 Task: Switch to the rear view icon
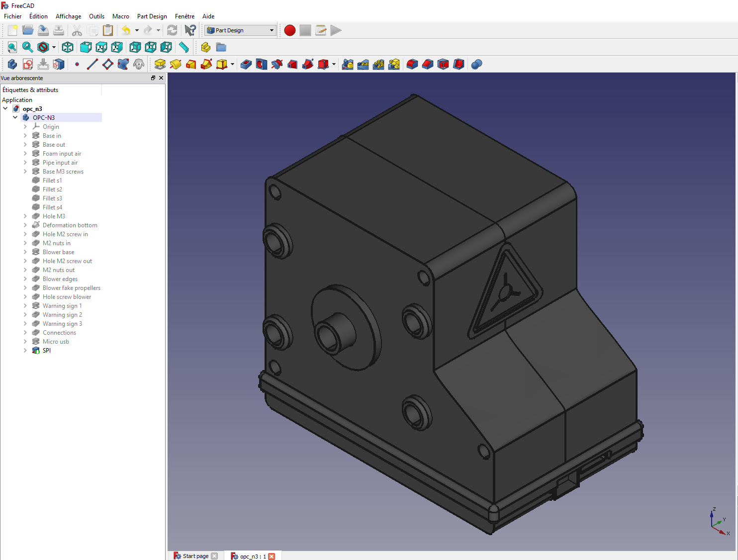[x=135, y=47]
